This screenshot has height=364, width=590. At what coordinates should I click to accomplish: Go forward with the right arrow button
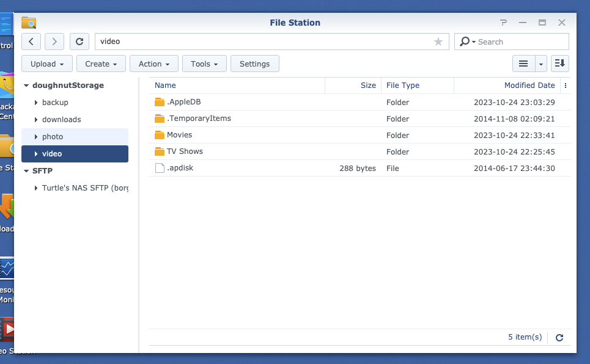click(x=54, y=42)
